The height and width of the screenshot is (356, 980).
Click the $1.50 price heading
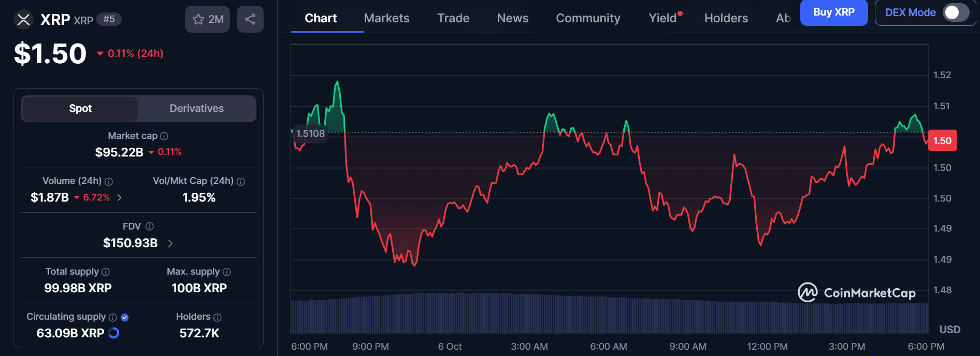[x=50, y=53]
